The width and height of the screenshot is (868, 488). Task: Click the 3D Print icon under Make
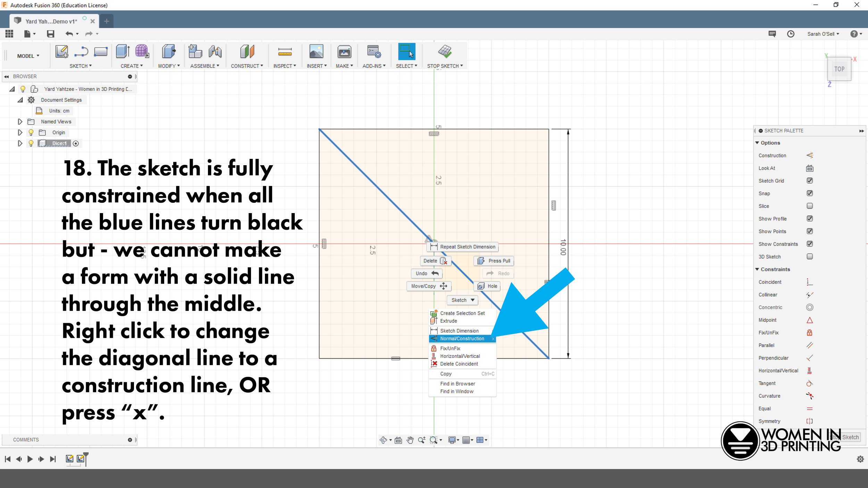(x=344, y=51)
